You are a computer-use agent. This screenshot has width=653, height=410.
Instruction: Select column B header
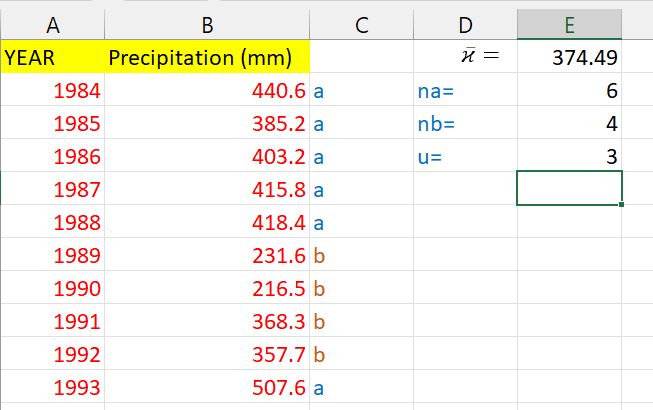pos(206,26)
